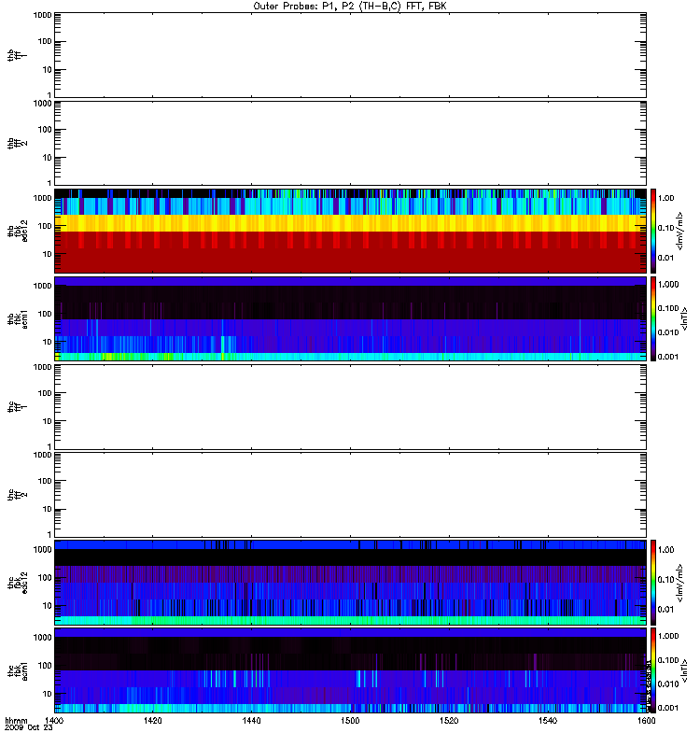Click the 1.000 tick on thb scm1 color bar
The height and width of the screenshot is (747, 700).
[668, 285]
